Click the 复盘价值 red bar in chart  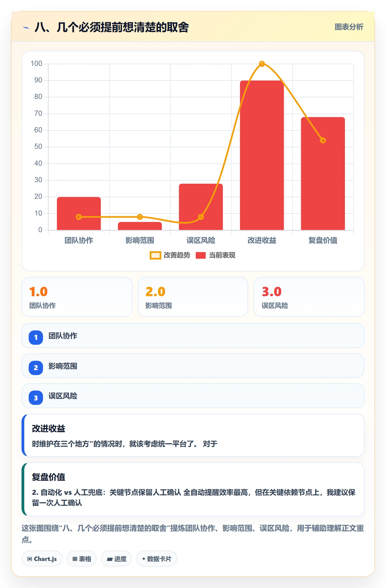pos(323,173)
